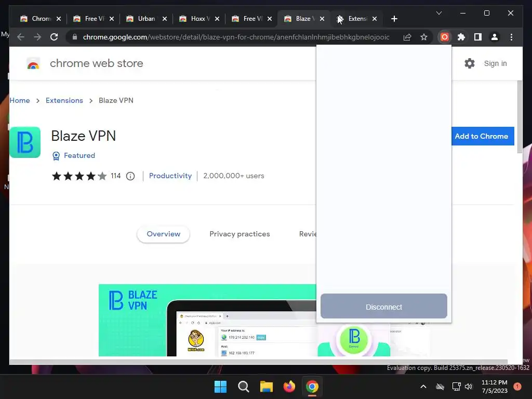Share this page via share icon

[407, 37]
